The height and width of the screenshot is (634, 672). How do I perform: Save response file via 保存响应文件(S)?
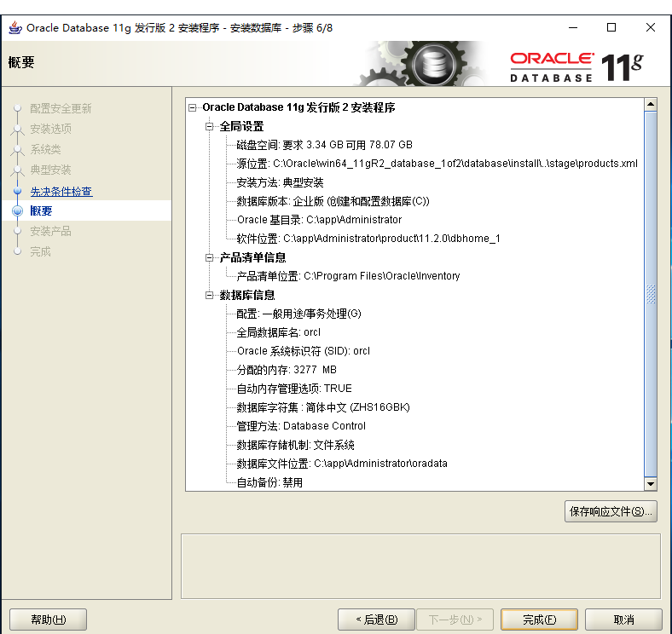(x=611, y=511)
